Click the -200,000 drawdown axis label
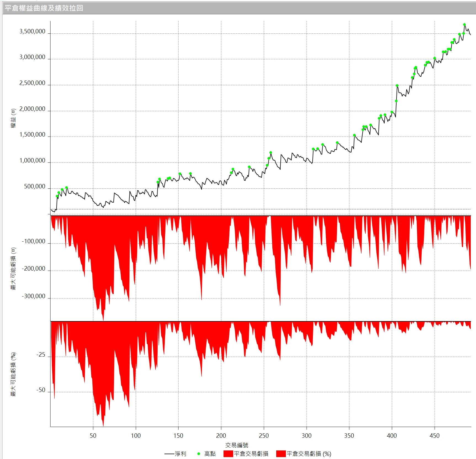476x459 pixels. 33,269
